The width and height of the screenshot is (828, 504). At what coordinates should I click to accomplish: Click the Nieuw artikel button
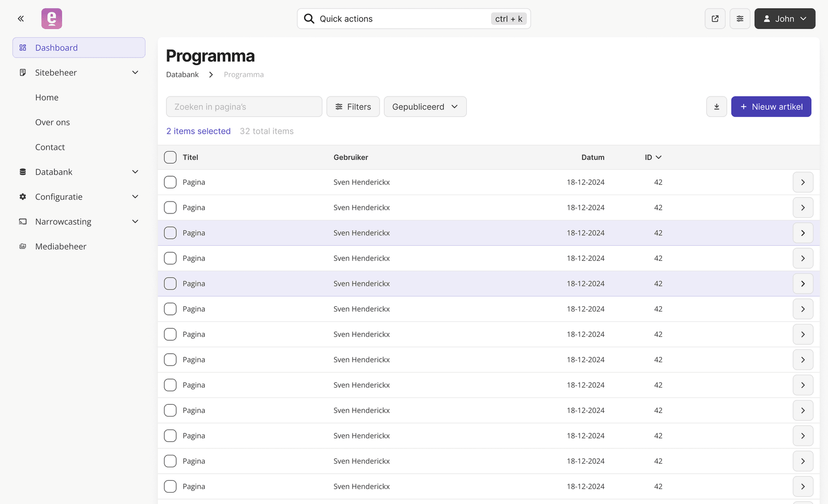click(x=771, y=107)
